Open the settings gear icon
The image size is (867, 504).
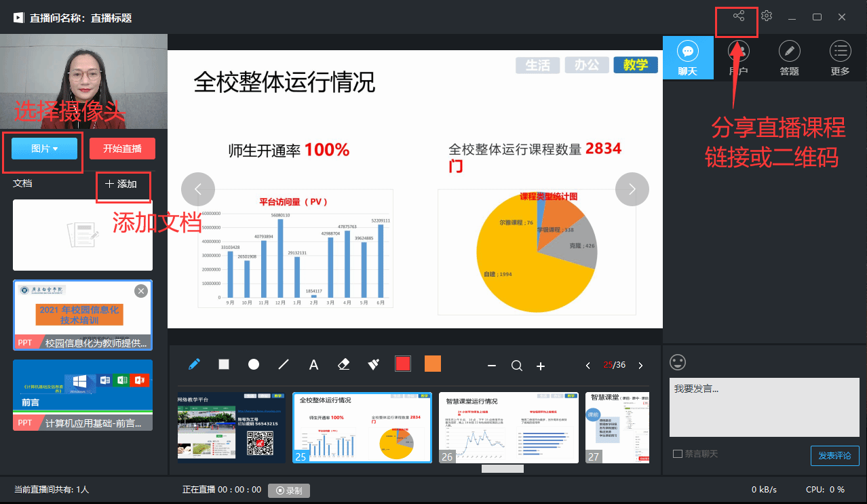(767, 16)
